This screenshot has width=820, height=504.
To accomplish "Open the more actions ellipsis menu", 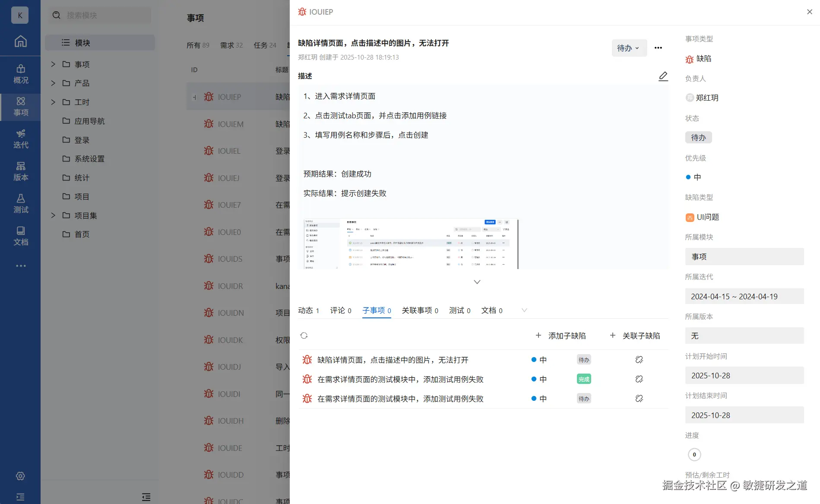I will (x=658, y=48).
